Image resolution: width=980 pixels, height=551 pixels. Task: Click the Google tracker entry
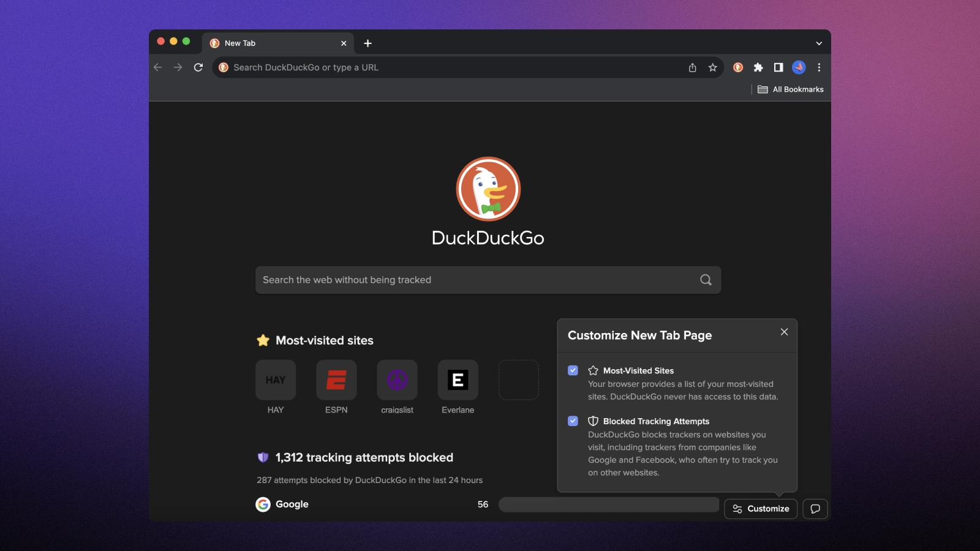tap(282, 504)
